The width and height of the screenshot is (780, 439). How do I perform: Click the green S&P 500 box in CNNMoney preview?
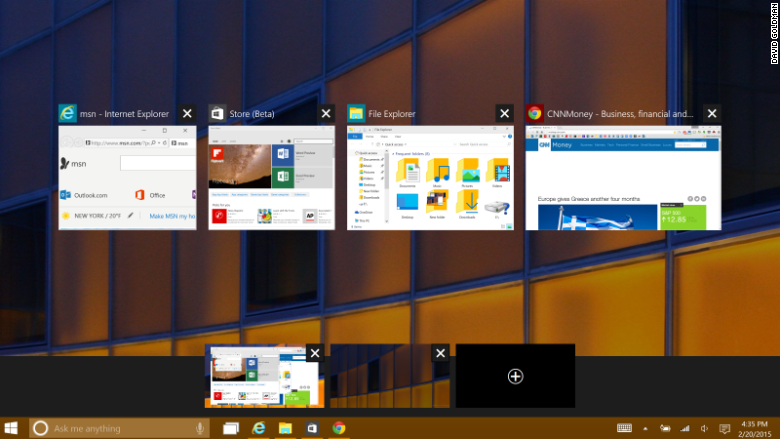[x=683, y=217]
